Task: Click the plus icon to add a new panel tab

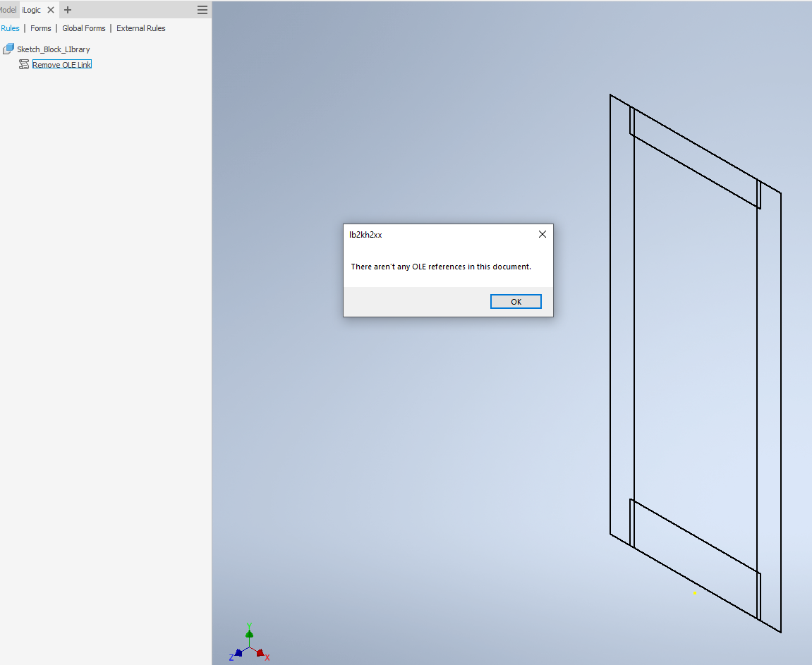Action: click(x=67, y=9)
